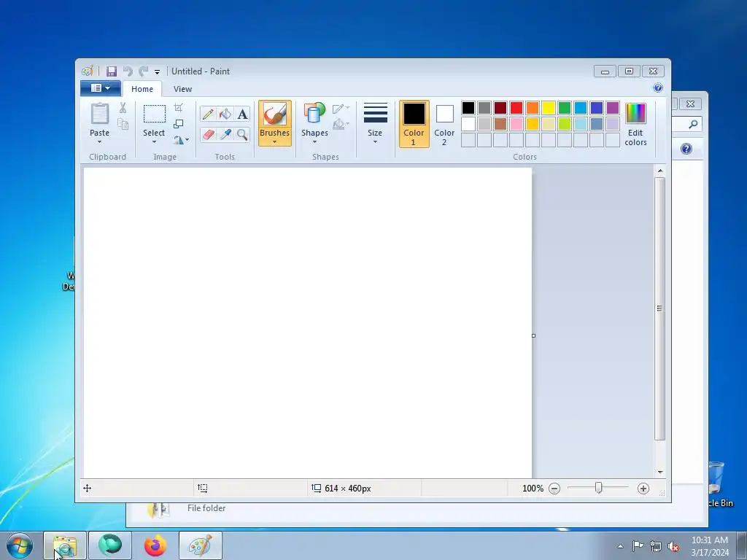Click the Show desktop strip
Viewport: 747px width, 560px height.
click(x=742, y=545)
